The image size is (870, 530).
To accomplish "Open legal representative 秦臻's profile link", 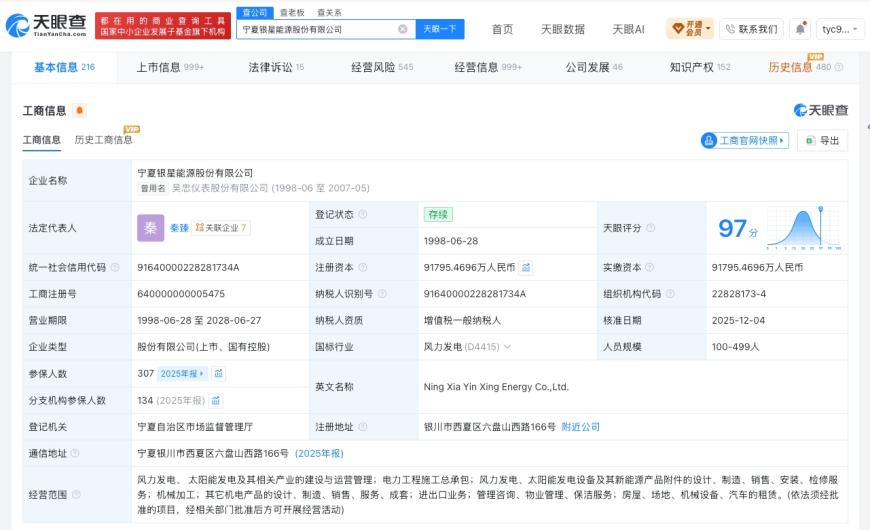I will pyautogui.click(x=179, y=228).
